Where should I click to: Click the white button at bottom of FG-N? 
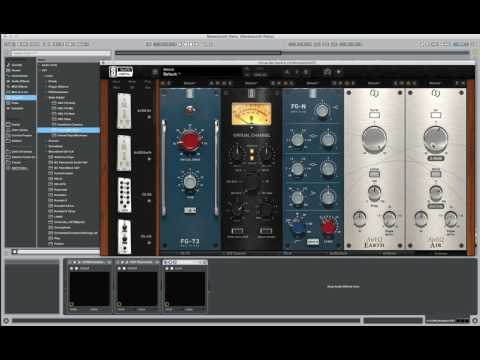pyautogui.click(x=312, y=242)
